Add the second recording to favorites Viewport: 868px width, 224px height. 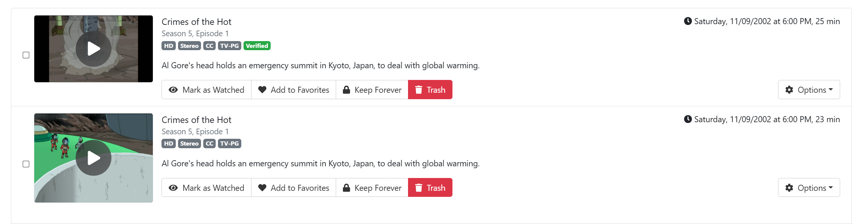click(x=294, y=188)
